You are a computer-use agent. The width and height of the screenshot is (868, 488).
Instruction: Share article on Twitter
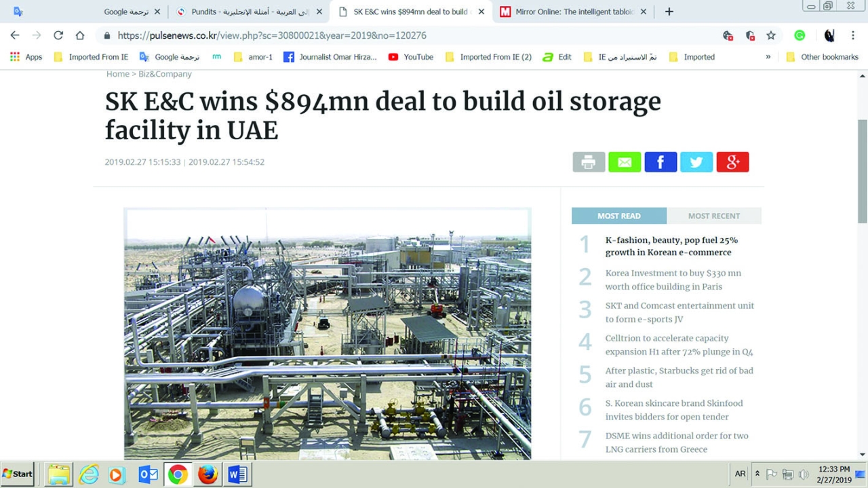point(696,162)
